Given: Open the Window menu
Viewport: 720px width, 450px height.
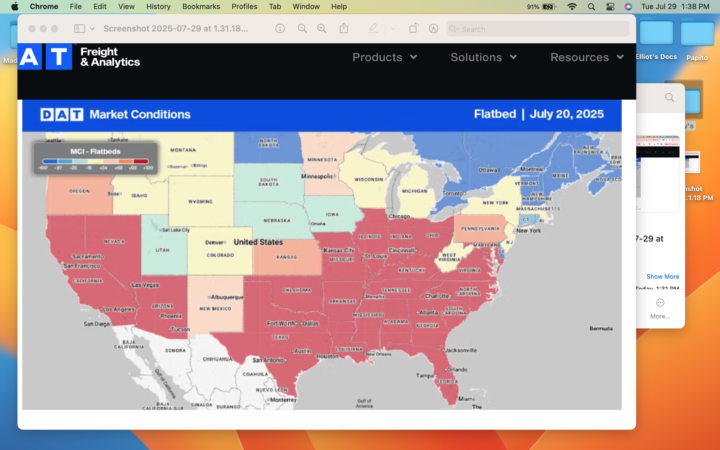Looking at the screenshot, I should click(x=306, y=6).
